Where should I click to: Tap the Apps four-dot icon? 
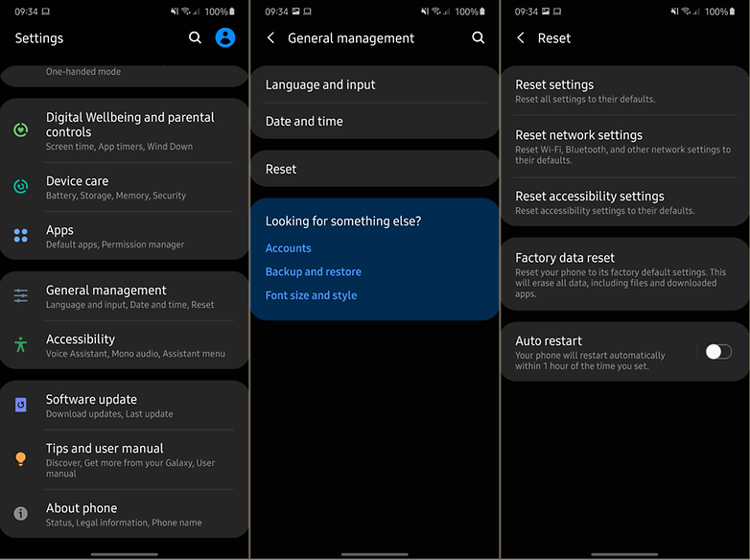21,236
